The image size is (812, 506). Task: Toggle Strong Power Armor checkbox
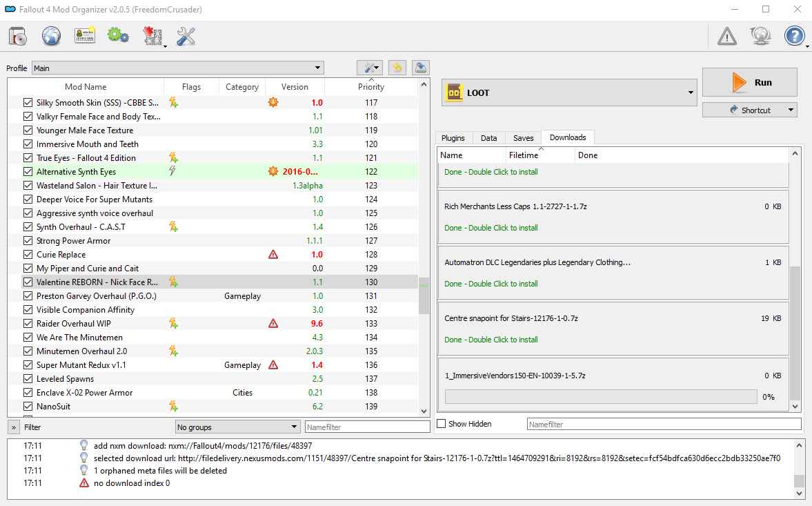point(28,241)
